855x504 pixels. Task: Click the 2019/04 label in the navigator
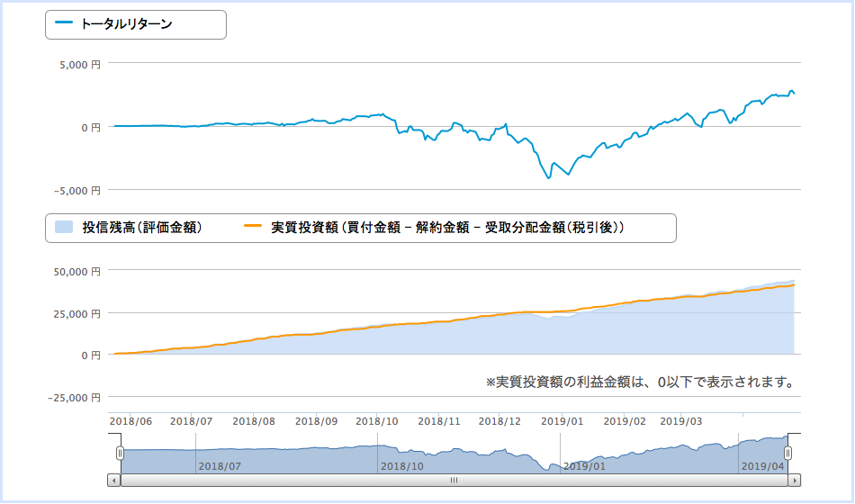pos(762,466)
